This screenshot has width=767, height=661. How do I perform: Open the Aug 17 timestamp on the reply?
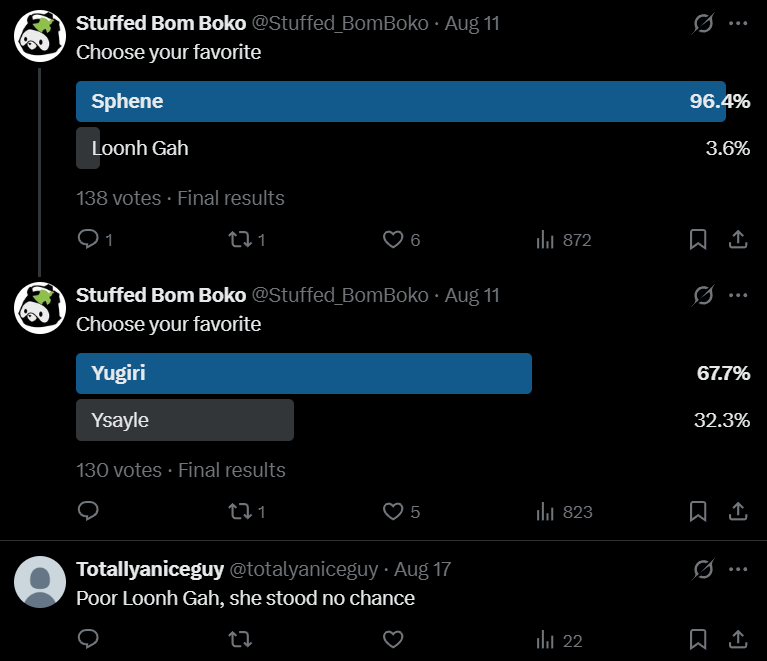(423, 569)
